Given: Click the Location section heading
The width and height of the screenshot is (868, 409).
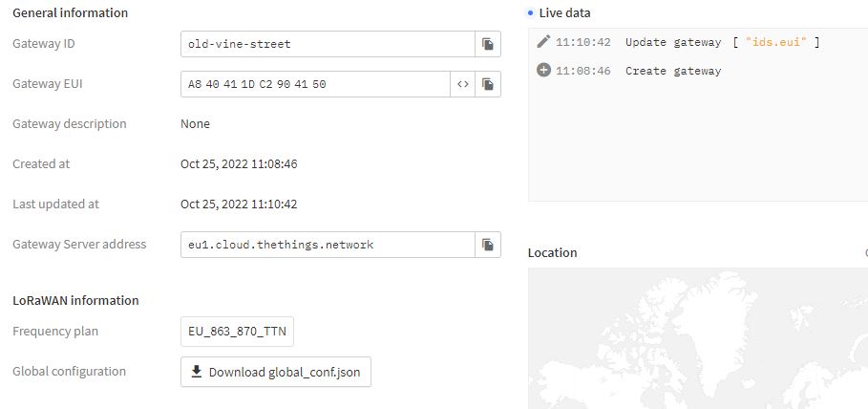Looking at the screenshot, I should [x=552, y=253].
